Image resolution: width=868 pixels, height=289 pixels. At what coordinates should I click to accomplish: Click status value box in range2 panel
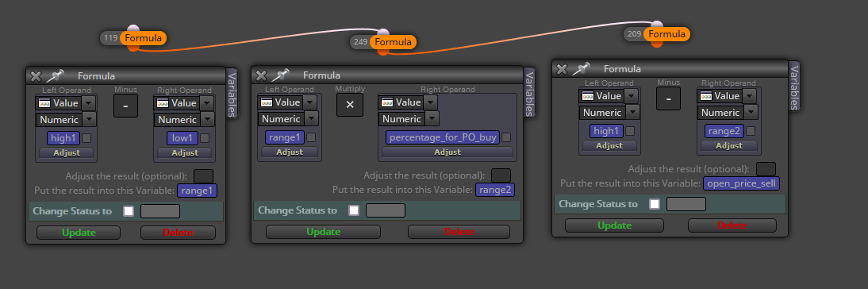point(386,210)
